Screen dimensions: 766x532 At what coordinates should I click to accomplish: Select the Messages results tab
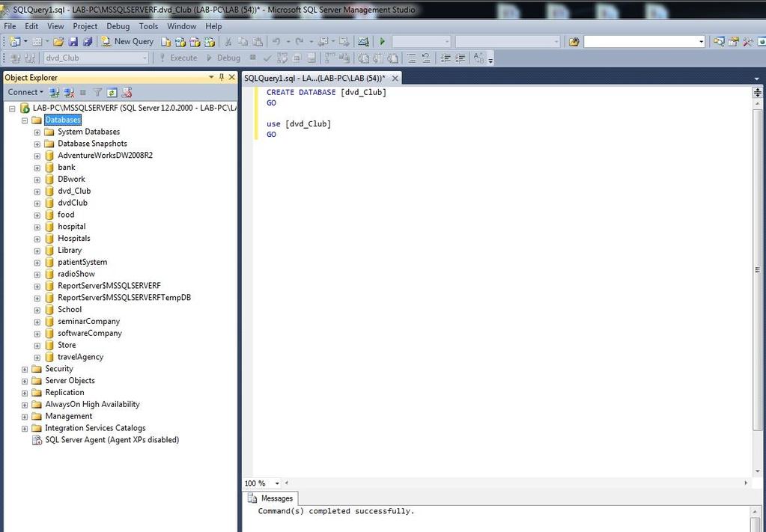(x=270, y=498)
